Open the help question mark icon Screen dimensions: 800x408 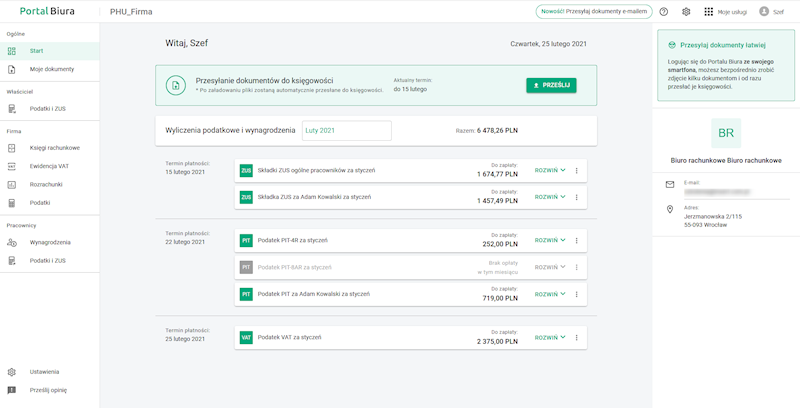[x=663, y=12]
